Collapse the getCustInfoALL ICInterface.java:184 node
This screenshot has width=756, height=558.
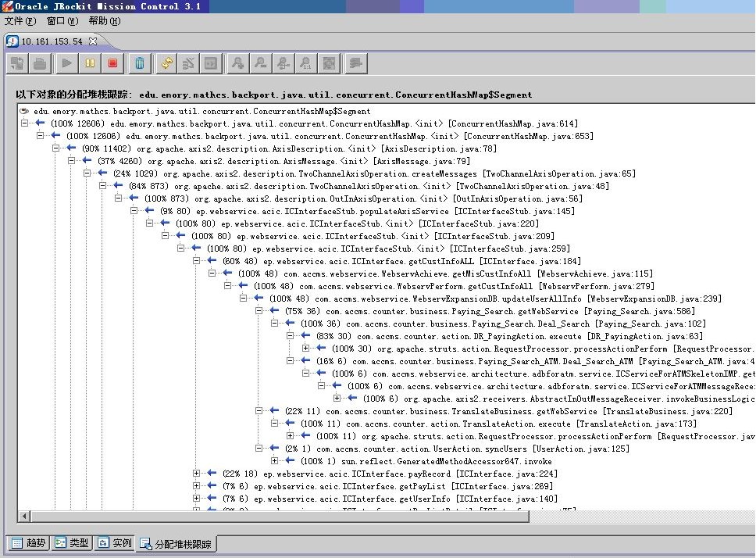point(196,261)
